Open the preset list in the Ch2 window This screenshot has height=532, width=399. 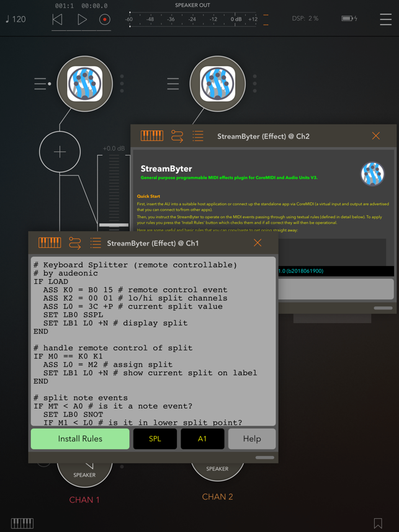click(197, 136)
